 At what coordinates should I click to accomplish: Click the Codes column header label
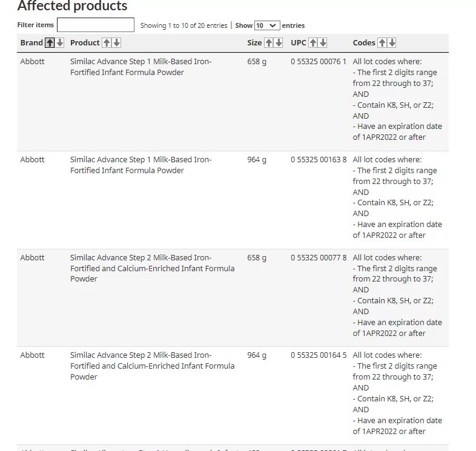tap(364, 43)
